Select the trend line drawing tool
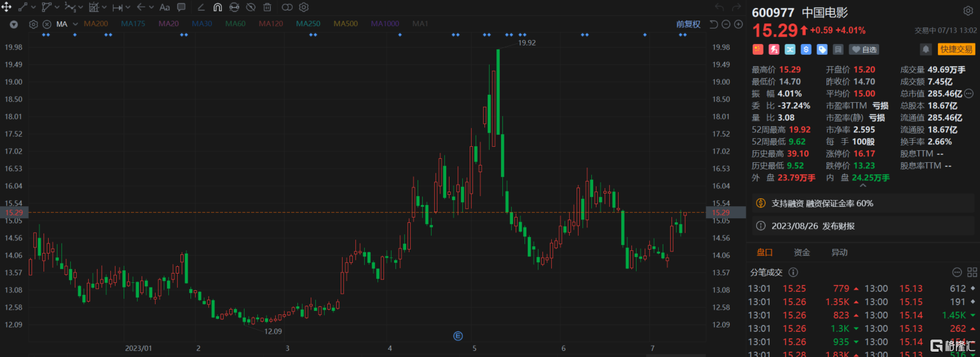 pyautogui.click(x=22, y=7)
